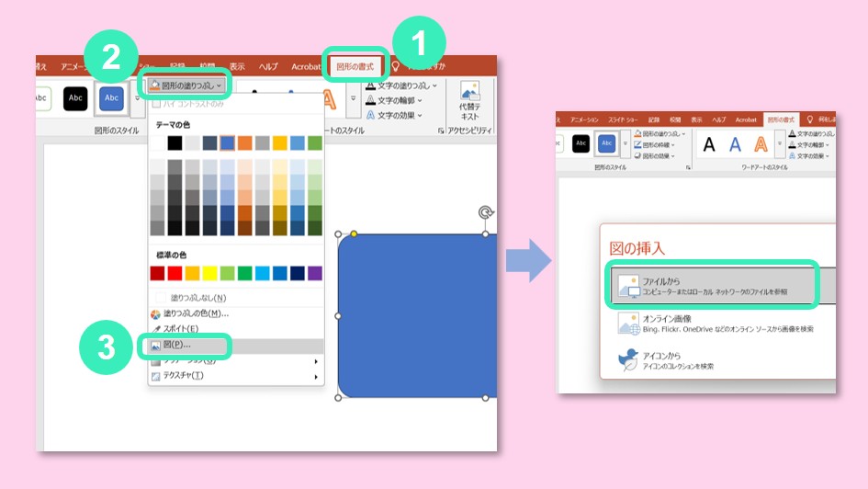The height and width of the screenshot is (489, 868).
Task: Open 文字の塗りつぶし dropdown in left window
Action: (x=400, y=85)
